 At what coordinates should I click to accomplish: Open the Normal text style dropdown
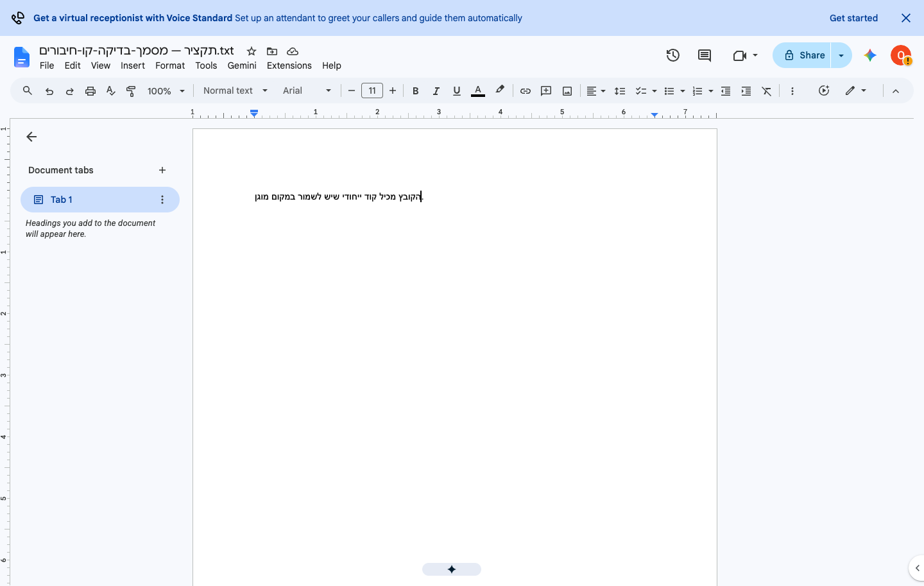pyautogui.click(x=235, y=91)
